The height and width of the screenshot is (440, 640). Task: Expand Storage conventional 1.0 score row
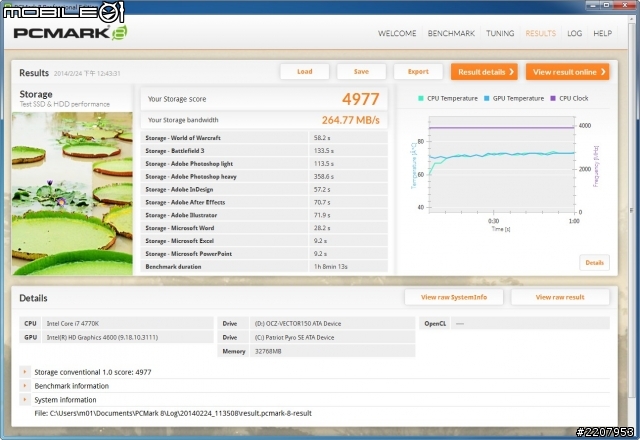25,372
